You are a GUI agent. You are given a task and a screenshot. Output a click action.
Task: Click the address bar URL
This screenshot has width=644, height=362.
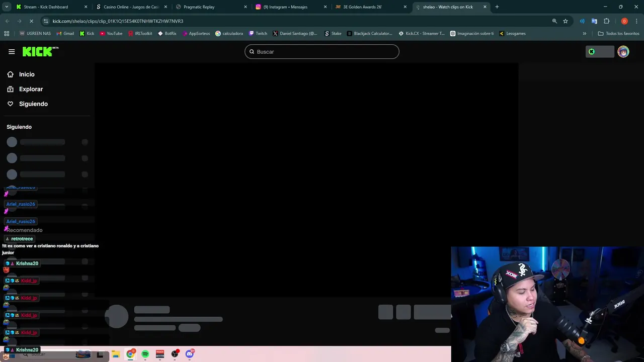[118, 21]
